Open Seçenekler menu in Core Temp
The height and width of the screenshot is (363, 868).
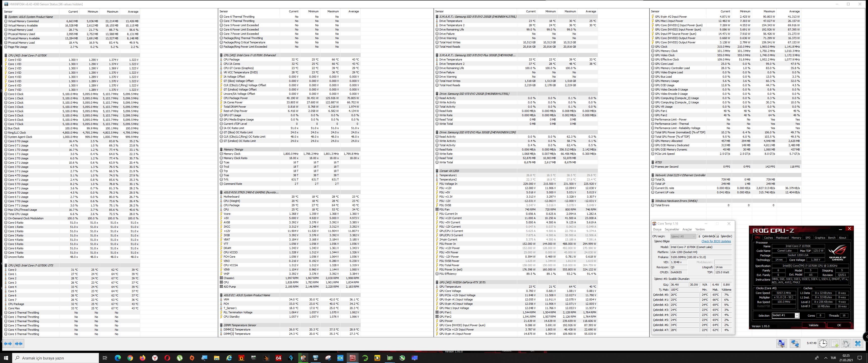pos(672,229)
